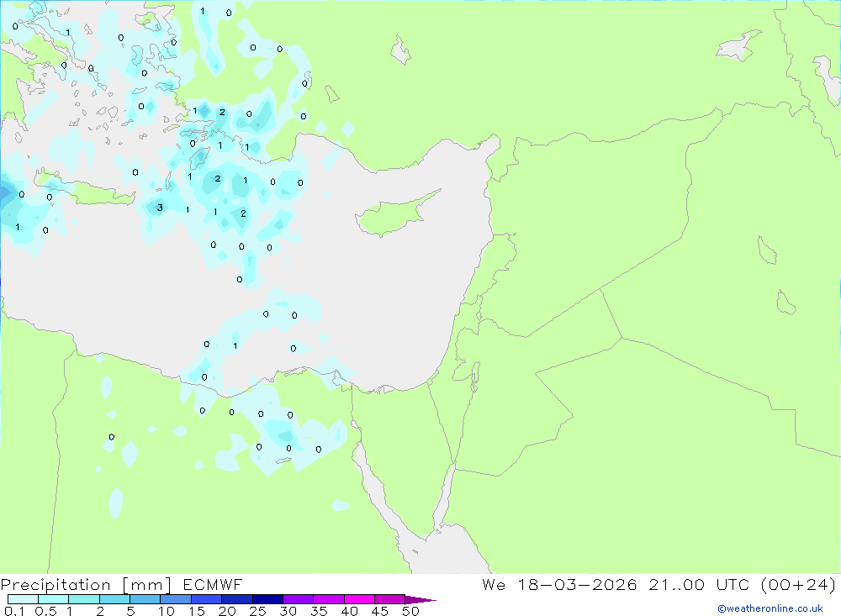Click the 25 label on the legend scale
Image resolution: width=841 pixels, height=616 pixels.
[257, 611]
